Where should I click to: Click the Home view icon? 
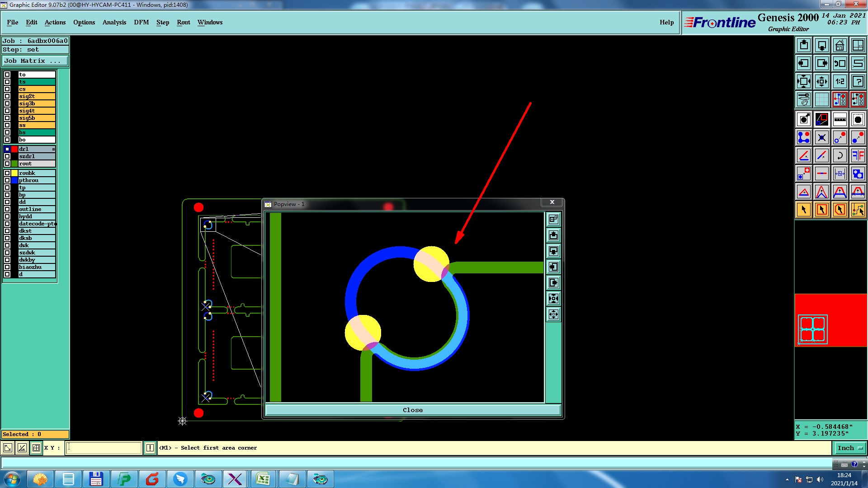click(840, 45)
